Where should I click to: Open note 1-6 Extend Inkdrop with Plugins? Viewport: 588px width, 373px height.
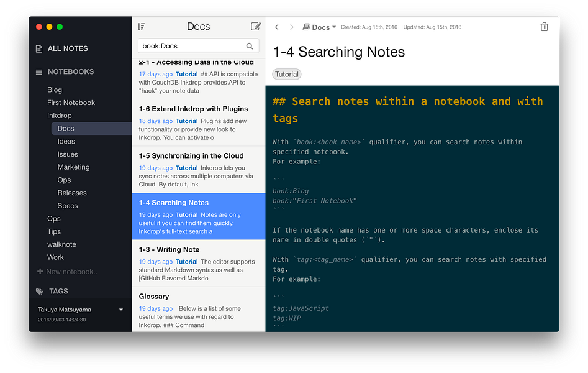[x=198, y=123]
